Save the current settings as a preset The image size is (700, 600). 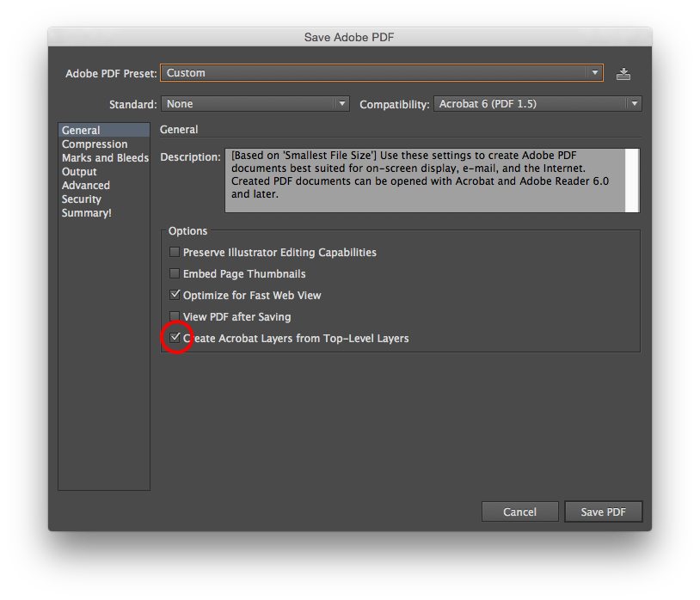click(623, 73)
